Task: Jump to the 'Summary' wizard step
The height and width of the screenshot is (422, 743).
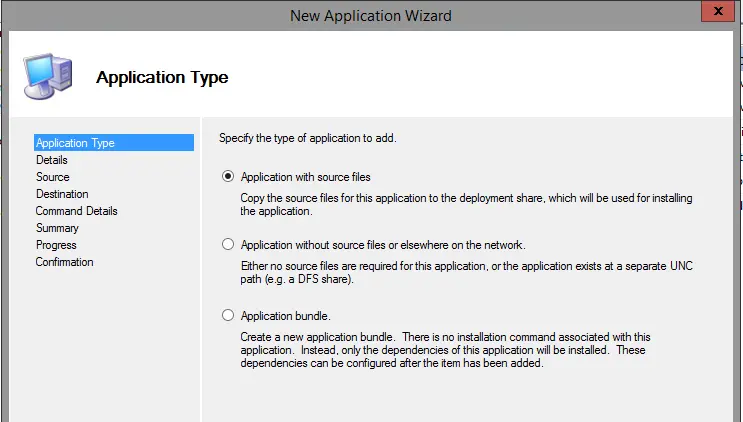Action: 57,228
